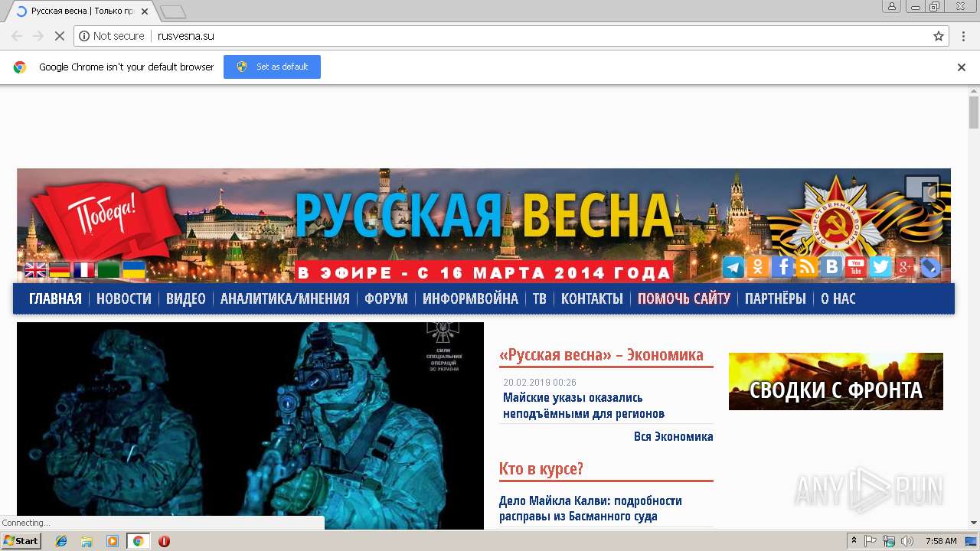This screenshot has height=551, width=980.
Task: Open the VKontakte social icon
Action: coord(831,267)
